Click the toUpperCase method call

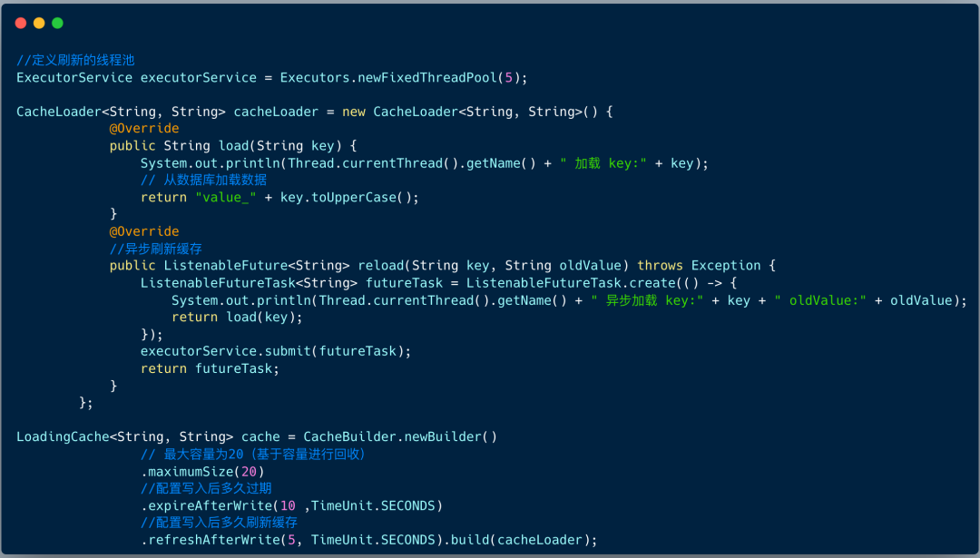(349, 197)
